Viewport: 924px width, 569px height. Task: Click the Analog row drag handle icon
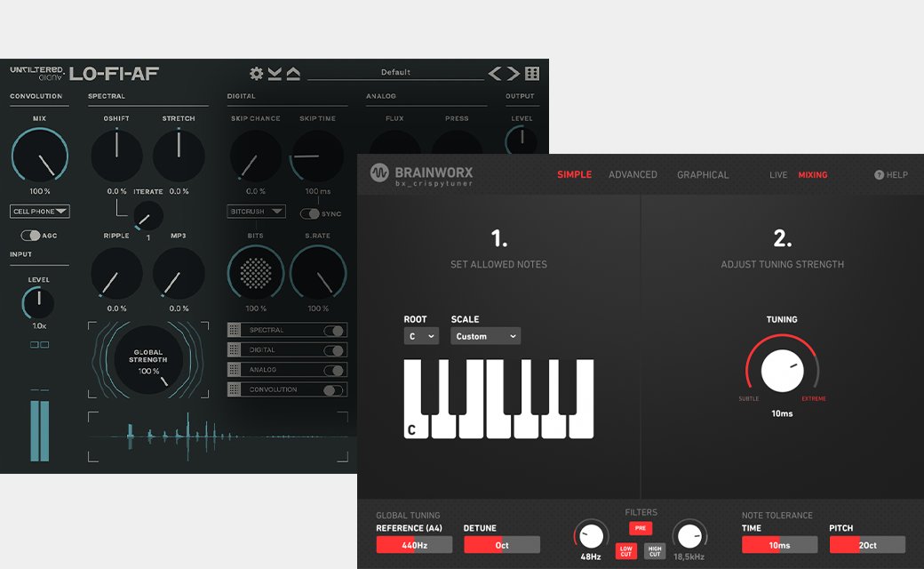[x=234, y=370]
